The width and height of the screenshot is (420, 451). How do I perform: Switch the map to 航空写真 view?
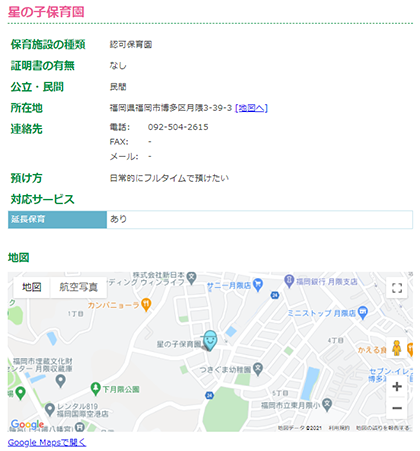[x=78, y=287]
